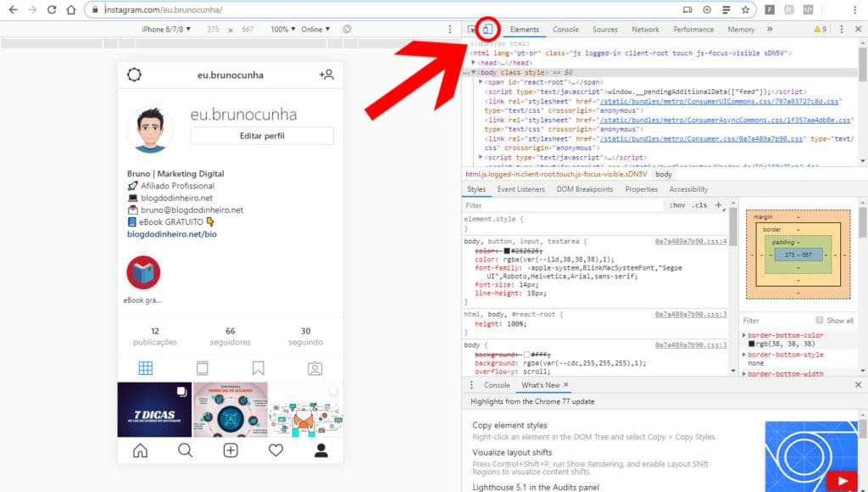Screen dimensions: 868x492
Task: Go to the profile icon in the bottom bar
Action: click(321, 450)
